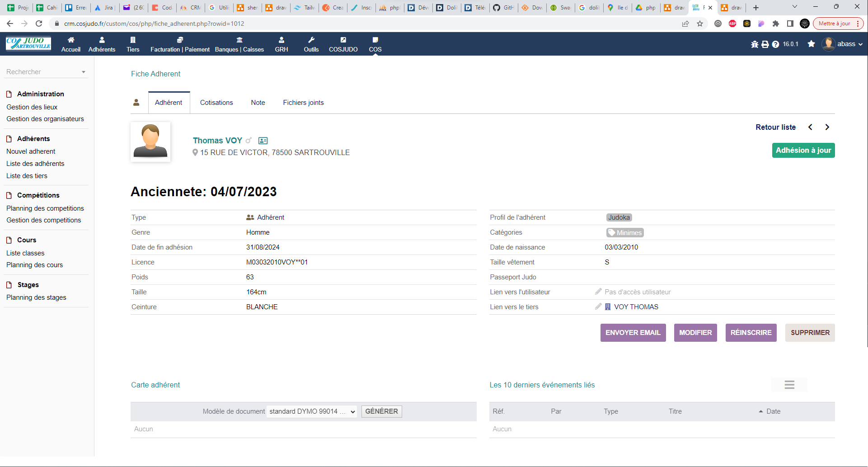Click the browser side panel icon
Viewport: 868px width, 467px height.
tap(790, 24)
